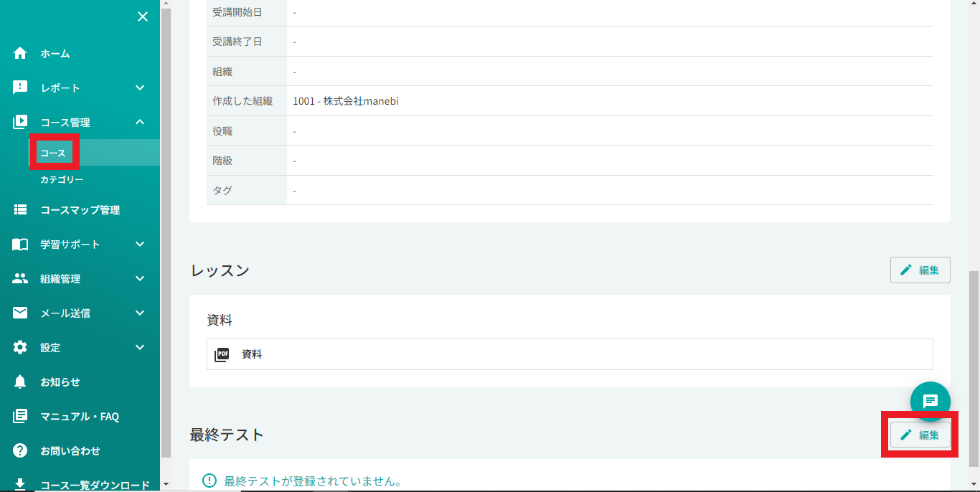Open the 資料 PDF lesson row

[570, 354]
